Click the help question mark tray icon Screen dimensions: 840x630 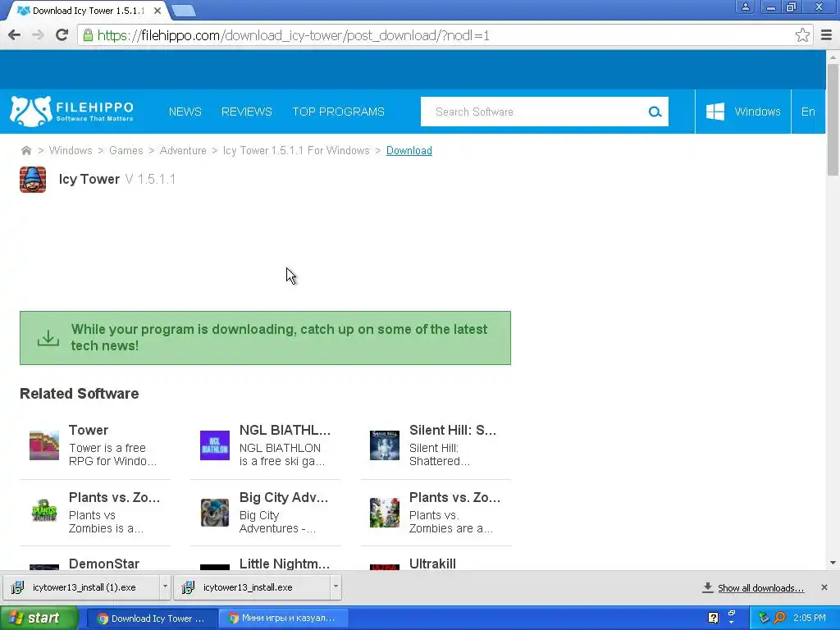pyautogui.click(x=713, y=618)
